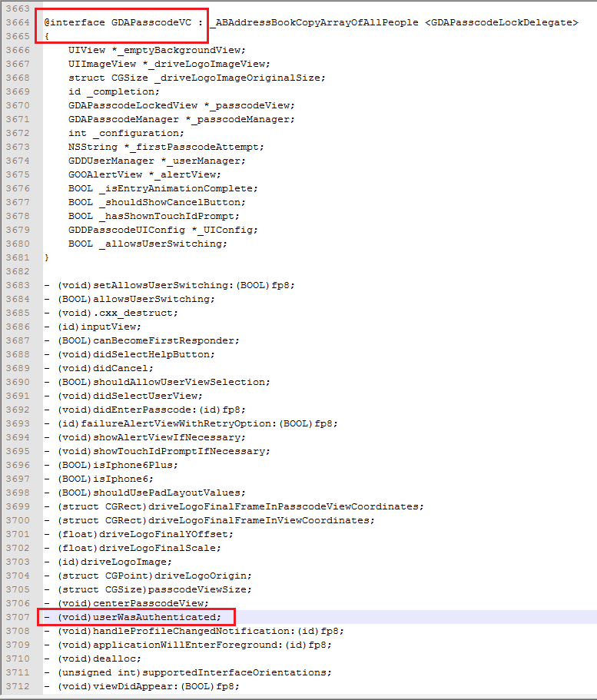Viewport: 597px width, 700px height.
Task: Click the (id)inputView method line
Action: pos(92,327)
